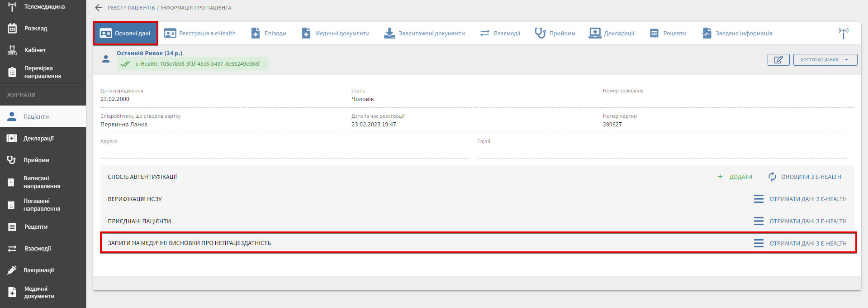868x308 pixels.
Task: Switch to the Епізоди tab
Action: 269,33
